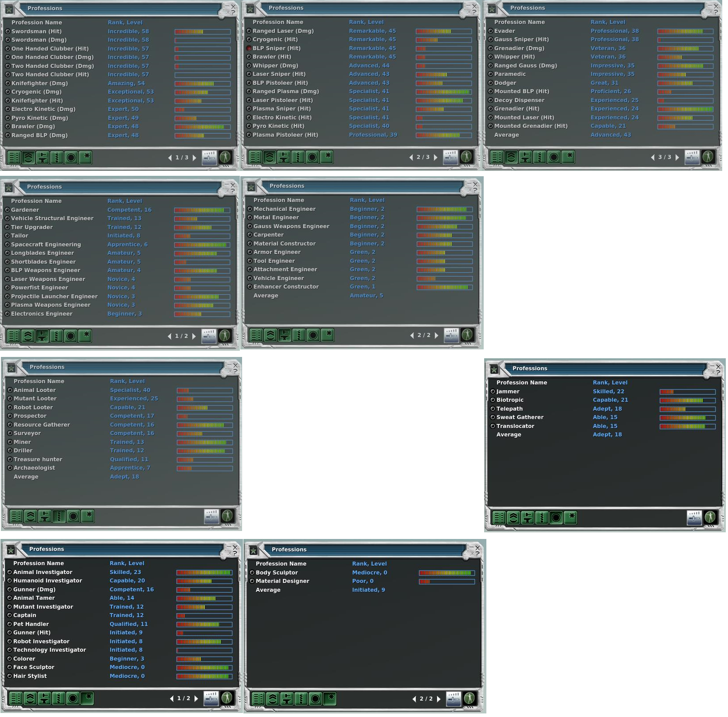The height and width of the screenshot is (717, 728).
Task: Click the help question mark in the Jammer panel
Action: click(x=718, y=372)
